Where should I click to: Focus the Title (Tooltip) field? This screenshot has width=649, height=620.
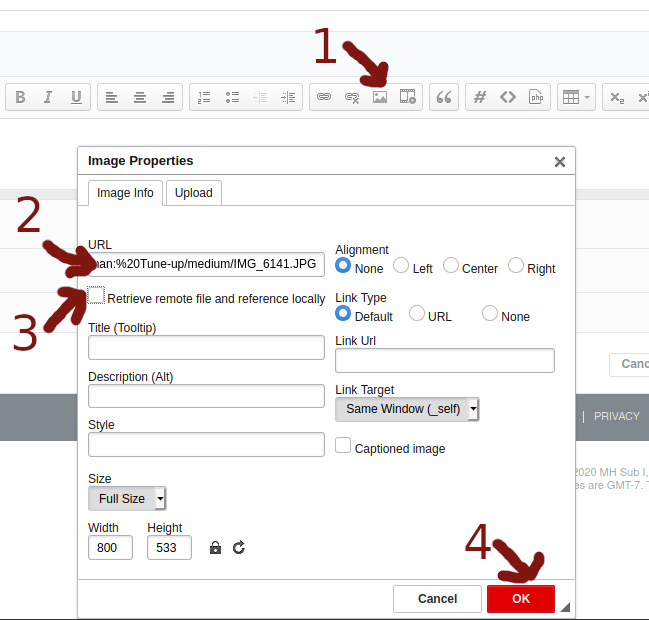(206, 347)
